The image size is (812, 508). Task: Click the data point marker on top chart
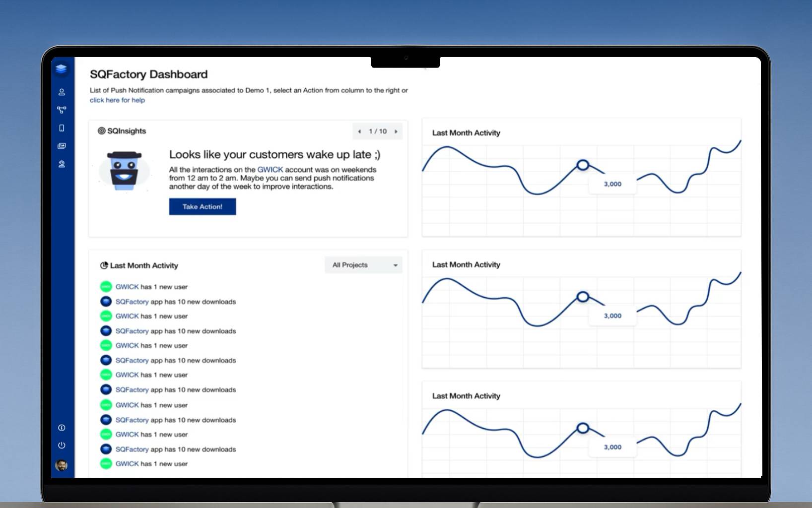[583, 165]
